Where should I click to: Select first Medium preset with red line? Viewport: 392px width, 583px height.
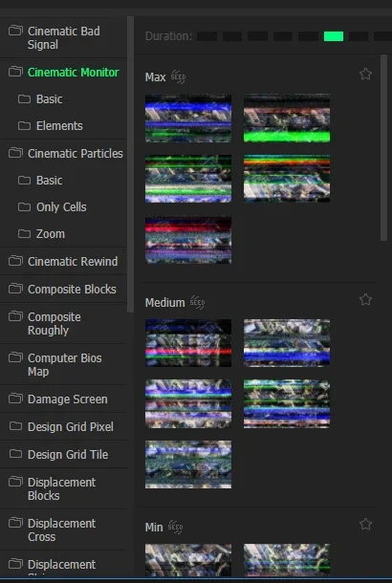click(x=188, y=343)
